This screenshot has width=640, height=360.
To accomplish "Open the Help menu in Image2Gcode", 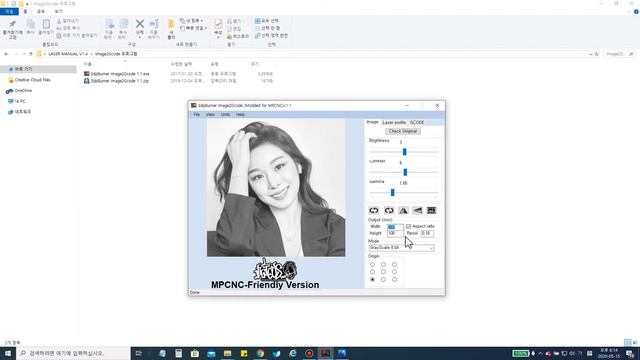I will point(240,115).
